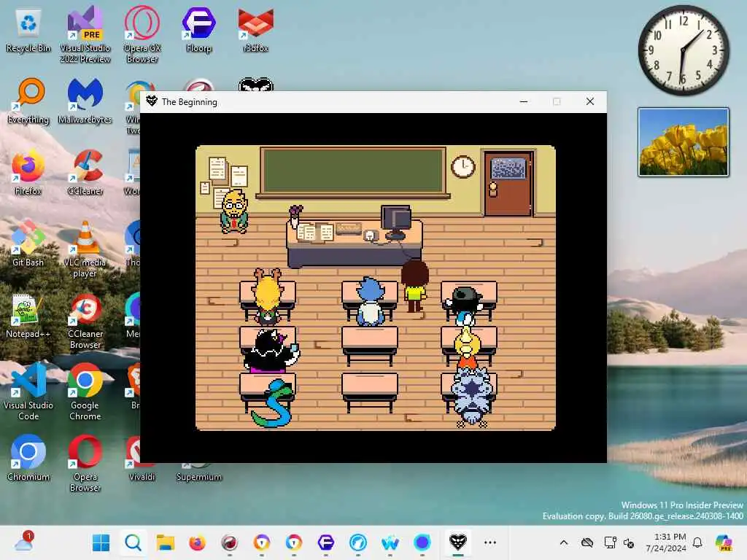Select the Notepad++ desktop icon
This screenshot has height=560, width=747.
(x=28, y=315)
